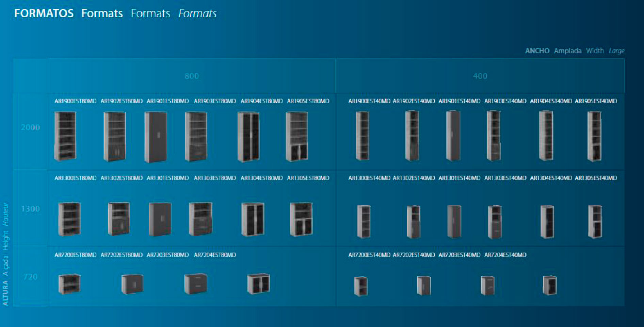Click the AR1902EST80MD model code label
Image resolution: width=644 pixels, height=327 pixels.
[x=122, y=101]
